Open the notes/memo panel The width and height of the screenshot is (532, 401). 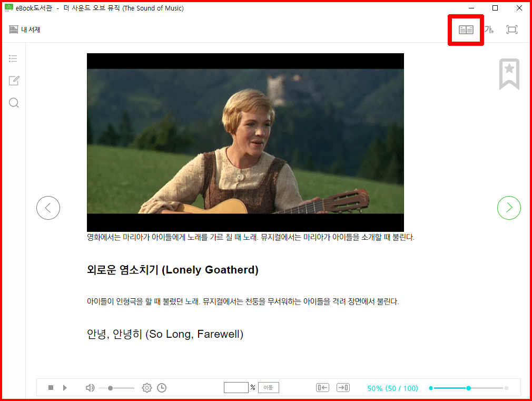tap(14, 81)
